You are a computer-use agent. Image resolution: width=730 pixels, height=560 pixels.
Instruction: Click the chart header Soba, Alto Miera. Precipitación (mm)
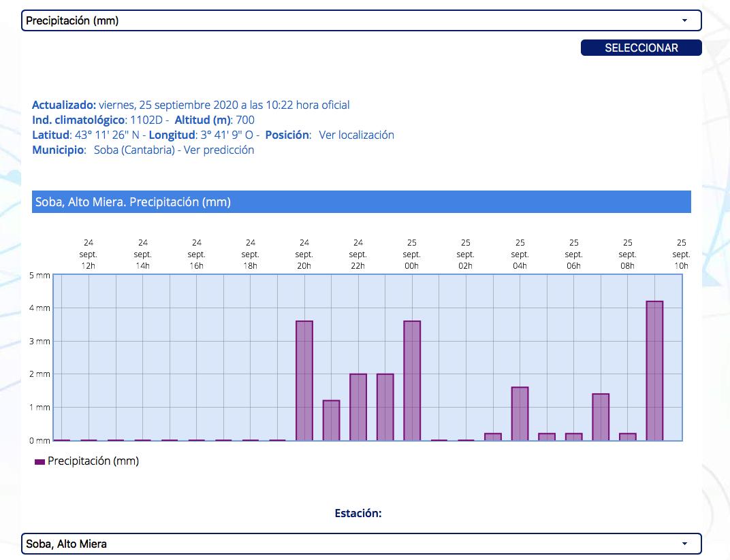pos(362,202)
